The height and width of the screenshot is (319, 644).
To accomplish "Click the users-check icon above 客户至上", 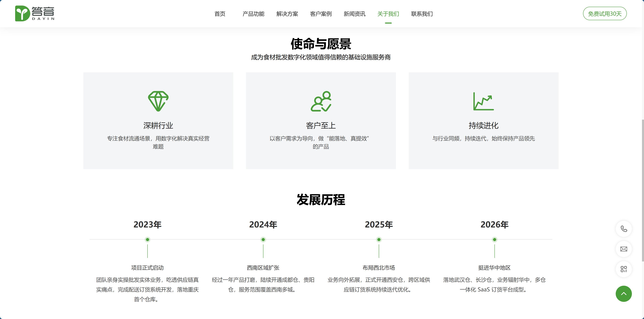I will click(321, 101).
